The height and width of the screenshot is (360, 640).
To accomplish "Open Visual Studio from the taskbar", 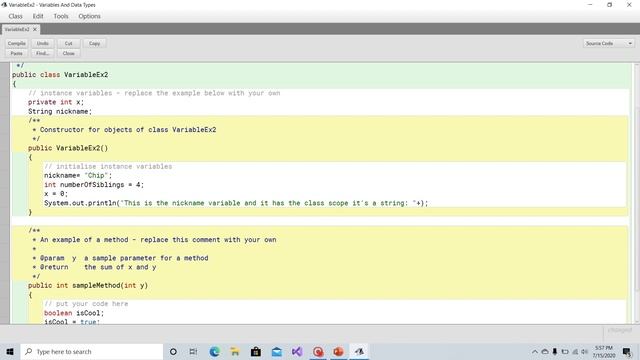I will tap(297, 351).
